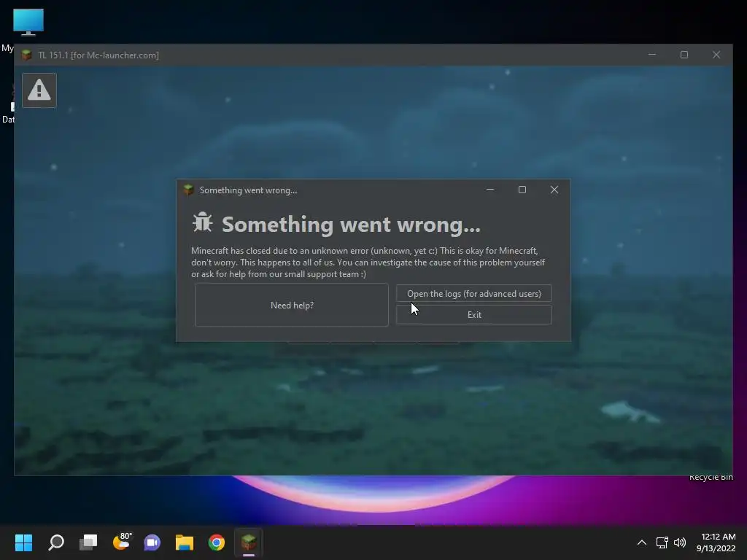The image size is (747, 560).
Task: Select the Minecraft launcher taskbar icon
Action: (x=249, y=542)
